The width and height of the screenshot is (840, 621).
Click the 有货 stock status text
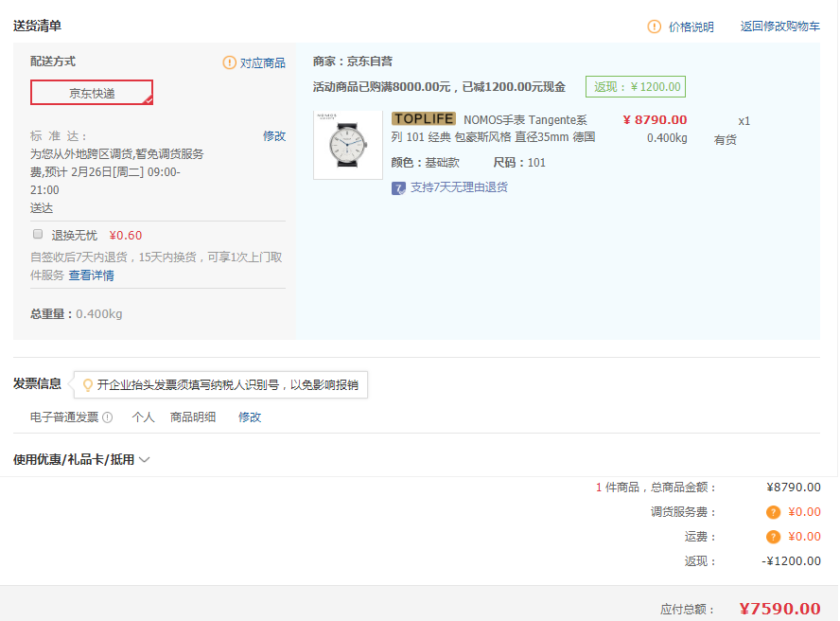coord(725,140)
